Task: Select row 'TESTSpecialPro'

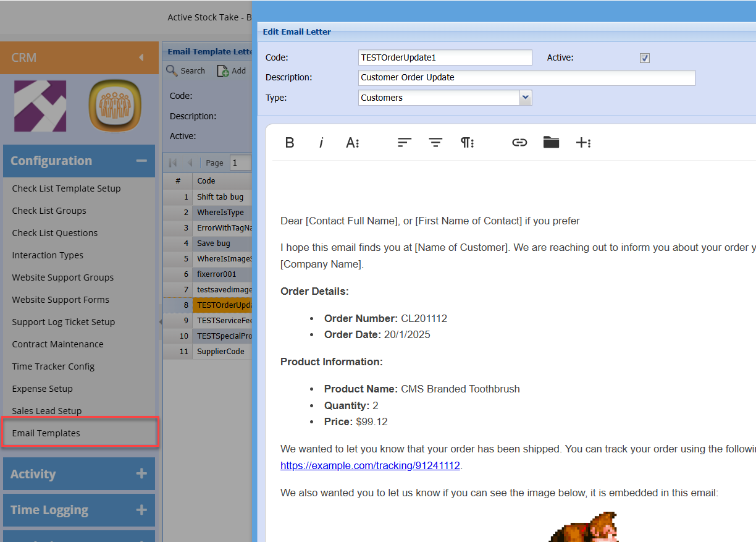Action: 208,336
